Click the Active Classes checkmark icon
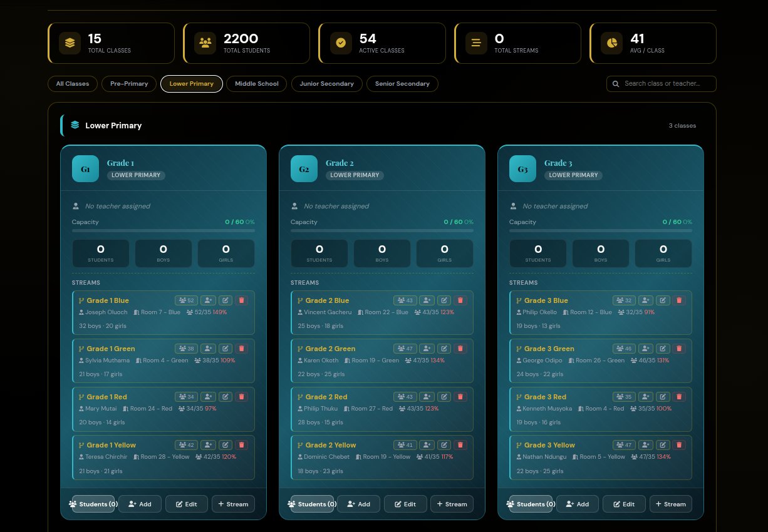768x532 pixels. coord(340,43)
